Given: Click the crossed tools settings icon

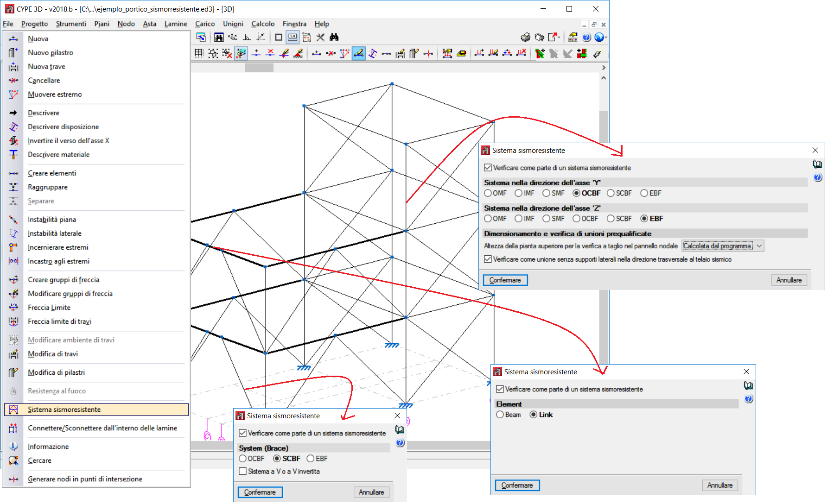Looking at the screenshot, I should [320, 37].
